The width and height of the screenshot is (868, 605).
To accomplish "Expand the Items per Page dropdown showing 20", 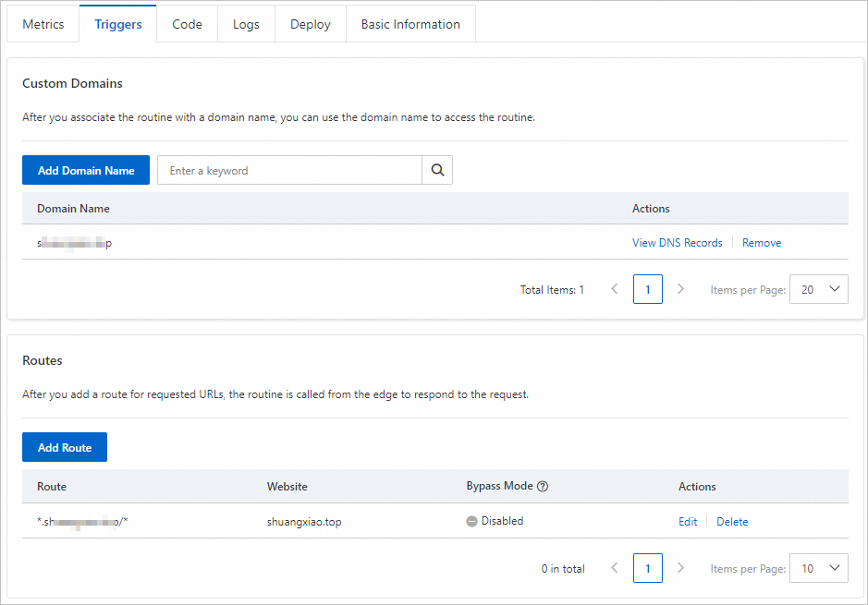I will pyautogui.click(x=818, y=289).
